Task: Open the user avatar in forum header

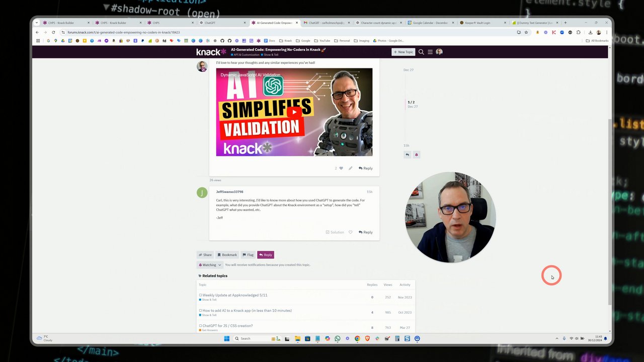Action: 439,52
